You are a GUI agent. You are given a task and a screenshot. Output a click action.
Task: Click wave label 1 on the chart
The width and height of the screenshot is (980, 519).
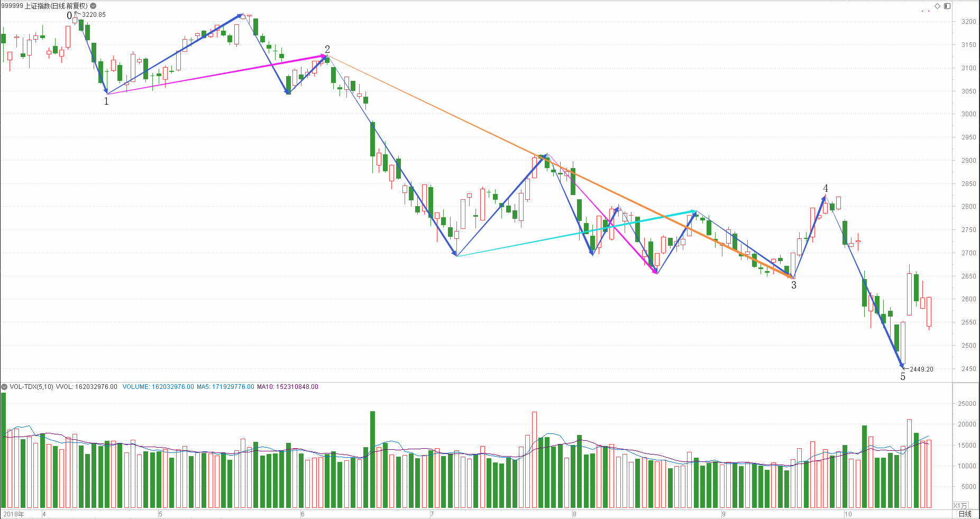[106, 101]
